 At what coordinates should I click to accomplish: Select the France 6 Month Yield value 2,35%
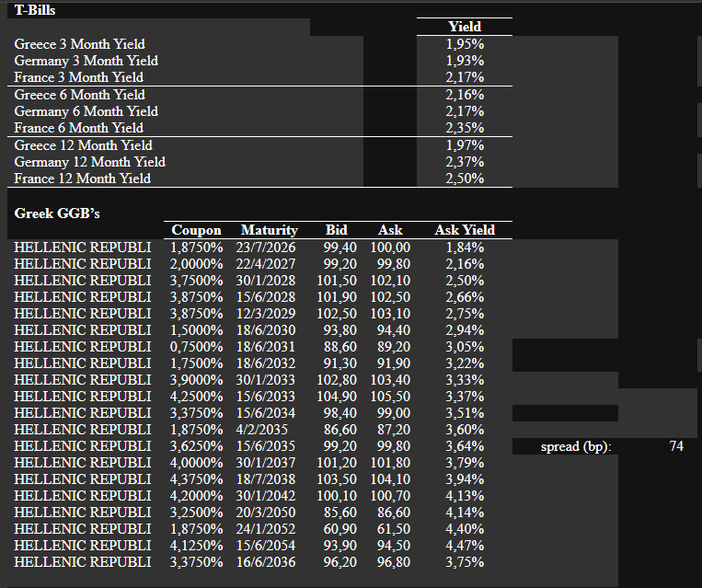(465, 128)
